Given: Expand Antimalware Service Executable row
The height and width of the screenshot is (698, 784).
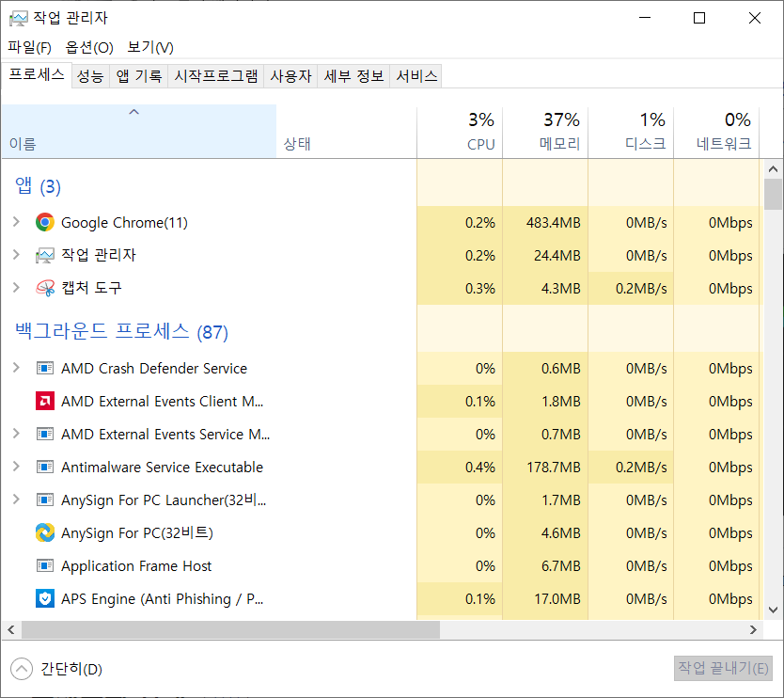Looking at the screenshot, I should [x=17, y=467].
